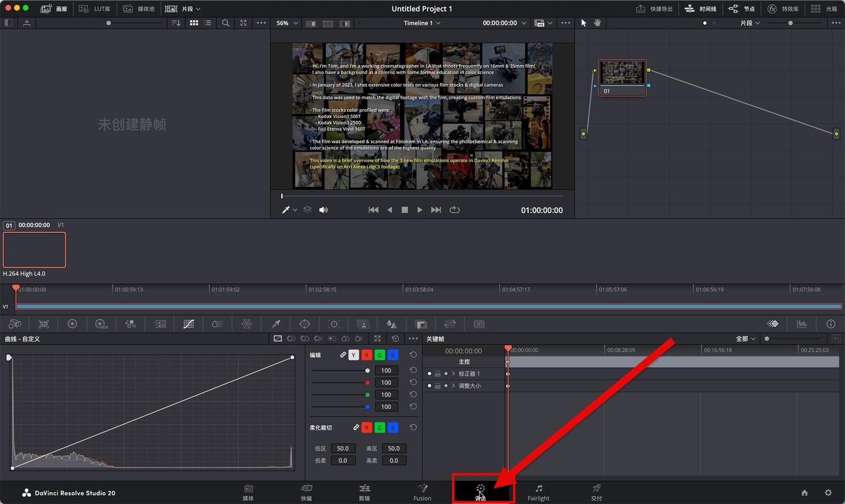Select clip 01 thumbnail in timeline strip
The width and height of the screenshot is (845, 504).
34,250
